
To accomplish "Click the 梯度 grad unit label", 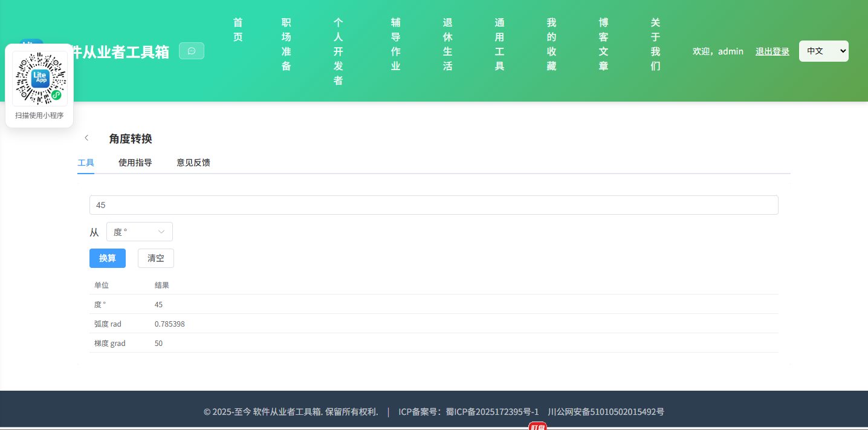I will [110, 344].
